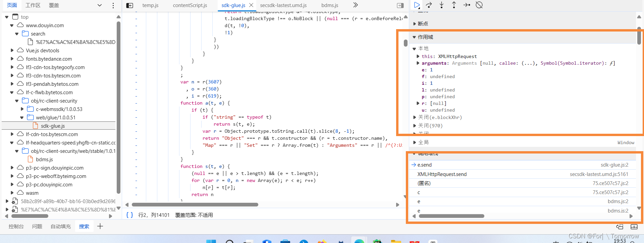Image resolution: width=644 pixels, height=243 pixels.
Task: Resume script execution with the play button
Action: [417, 5]
